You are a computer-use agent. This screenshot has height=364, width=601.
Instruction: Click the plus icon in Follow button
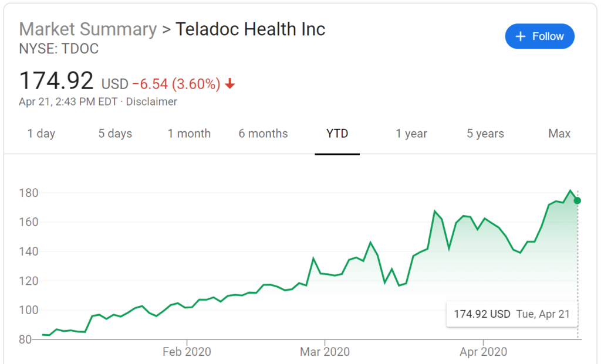tap(520, 36)
